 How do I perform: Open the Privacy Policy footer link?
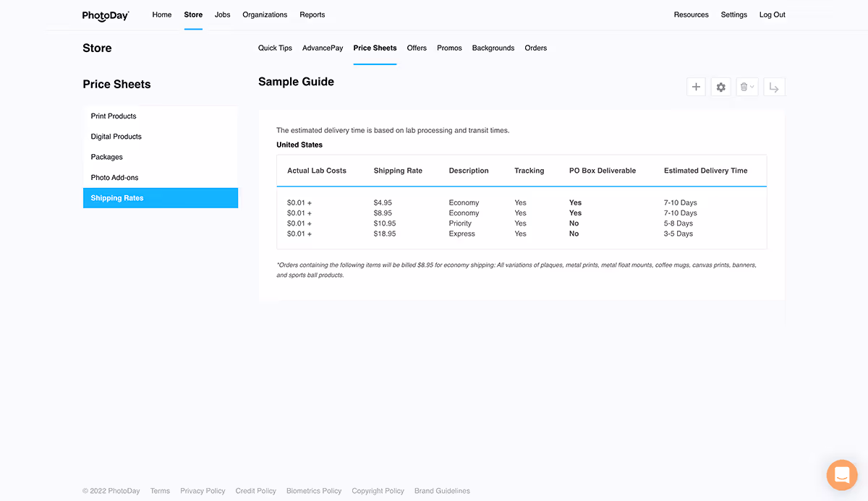[x=203, y=491]
